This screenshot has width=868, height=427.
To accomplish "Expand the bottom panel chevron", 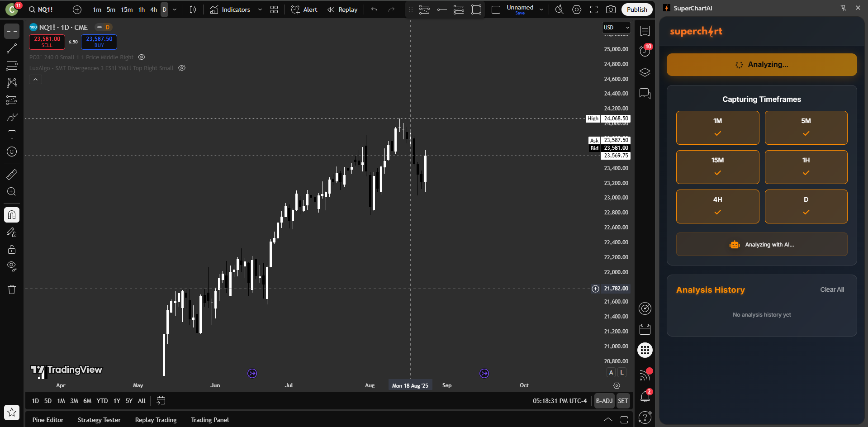I will [608, 420].
